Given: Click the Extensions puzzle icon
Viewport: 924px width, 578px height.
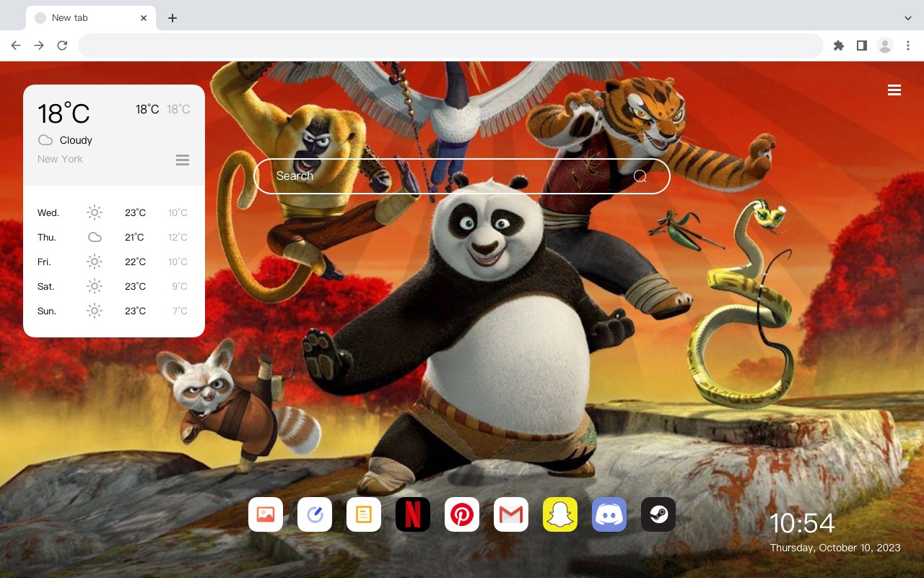Looking at the screenshot, I should [838, 46].
